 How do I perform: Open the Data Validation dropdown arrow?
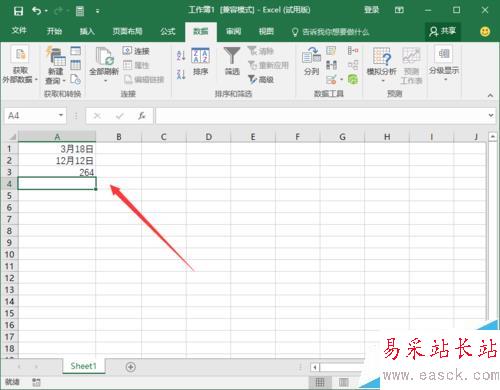click(x=341, y=79)
